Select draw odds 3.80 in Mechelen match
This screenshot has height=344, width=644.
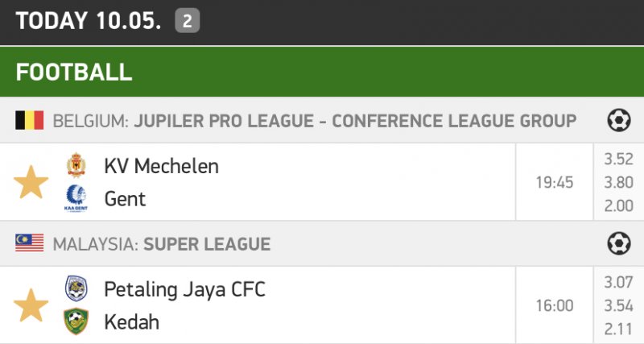(x=618, y=182)
